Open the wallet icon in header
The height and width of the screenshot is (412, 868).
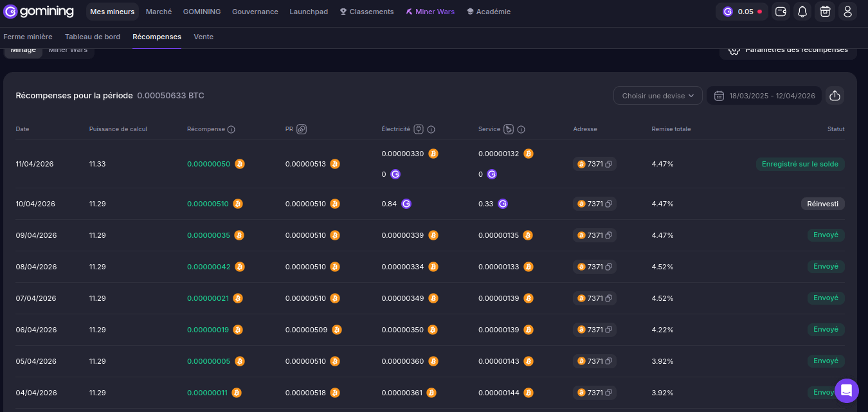click(x=781, y=12)
